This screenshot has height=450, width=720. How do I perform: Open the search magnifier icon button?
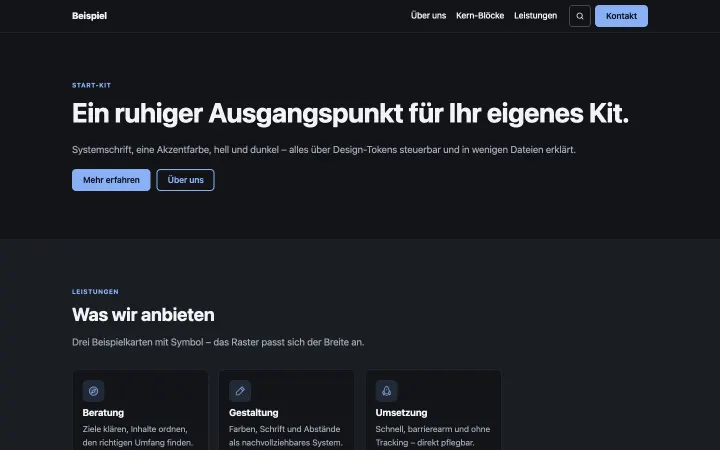579,16
